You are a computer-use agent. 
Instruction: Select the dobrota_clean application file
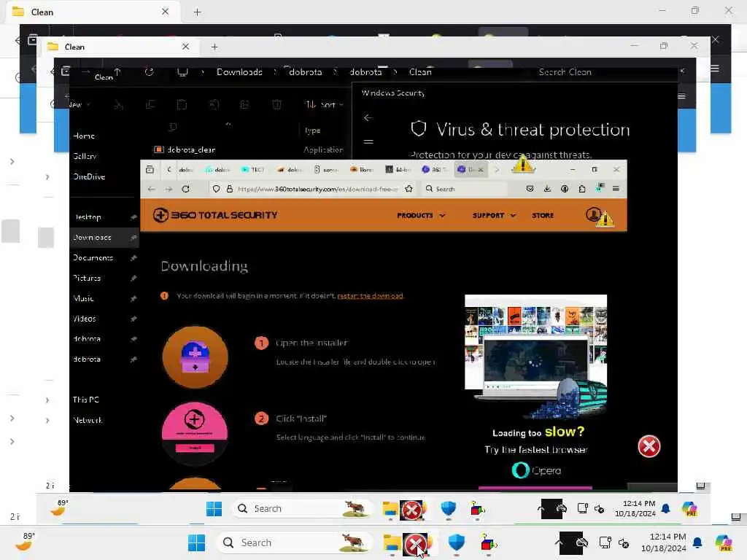185,149
